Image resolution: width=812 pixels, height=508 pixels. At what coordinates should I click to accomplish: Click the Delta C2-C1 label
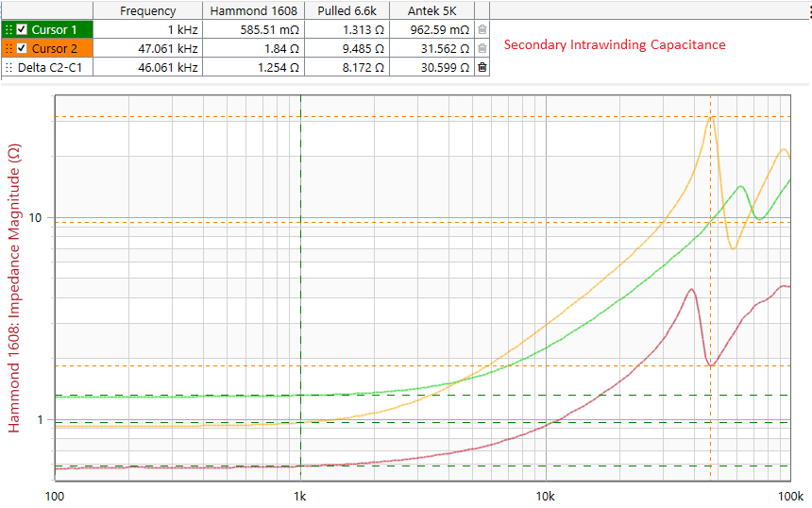pos(50,67)
